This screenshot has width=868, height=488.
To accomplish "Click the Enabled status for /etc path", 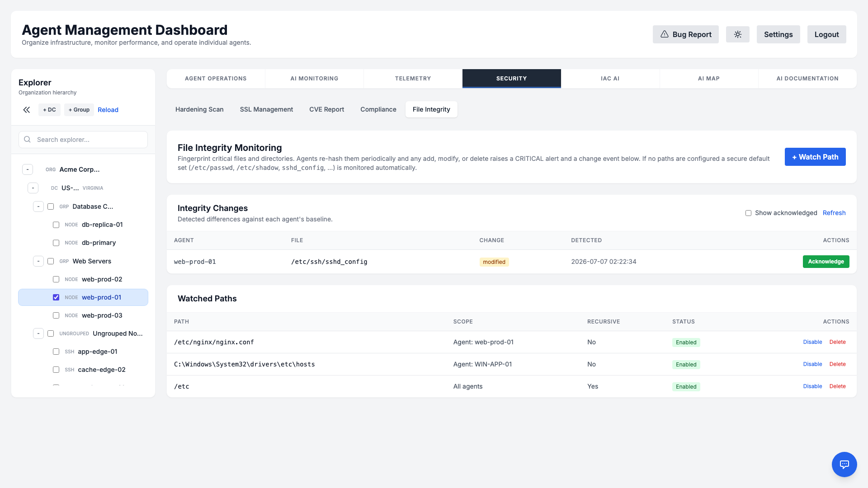I will click(686, 387).
